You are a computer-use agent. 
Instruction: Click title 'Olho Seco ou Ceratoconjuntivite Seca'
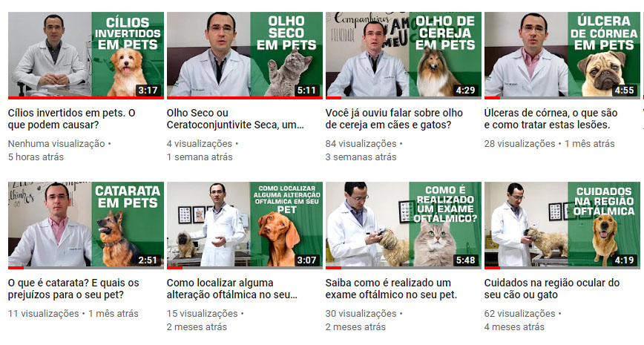point(235,119)
